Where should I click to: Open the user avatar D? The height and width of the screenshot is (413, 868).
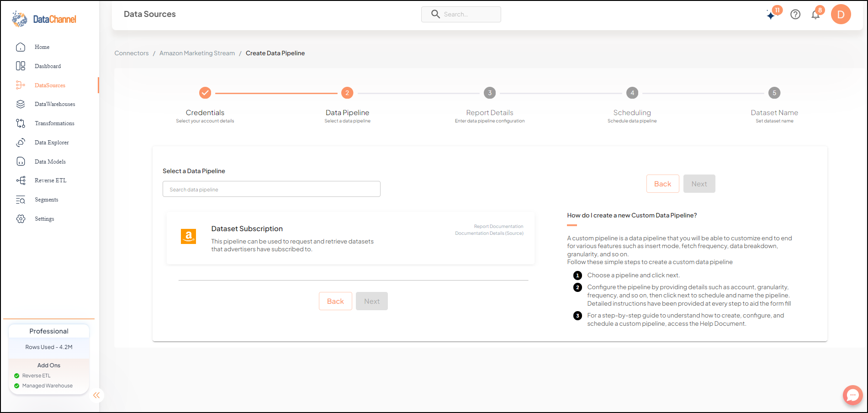coord(841,14)
